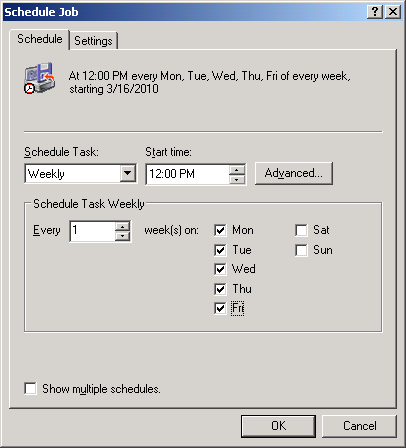Viewport: 406px width, 448px height.
Task: Click the Every weeks number field
Action: coord(93,231)
